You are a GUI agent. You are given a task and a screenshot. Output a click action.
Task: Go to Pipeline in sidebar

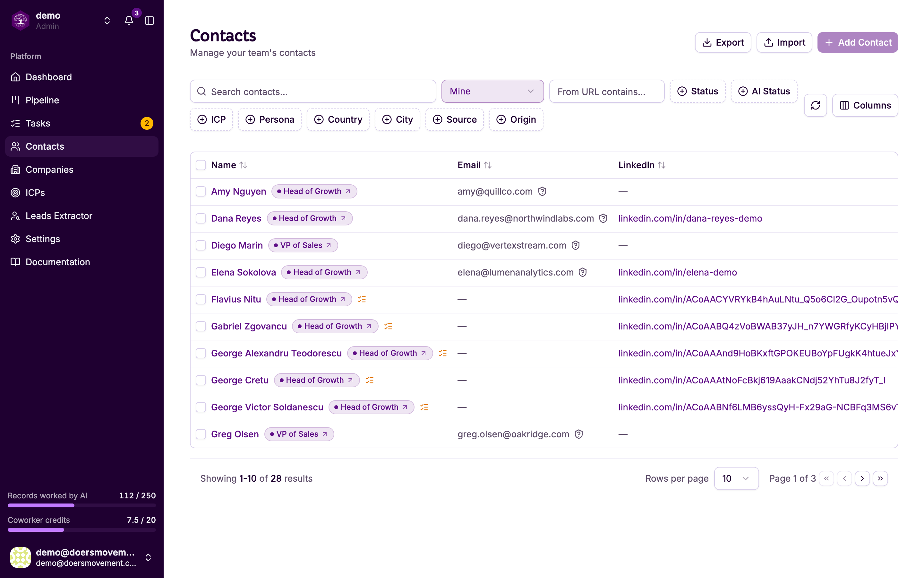82,100
